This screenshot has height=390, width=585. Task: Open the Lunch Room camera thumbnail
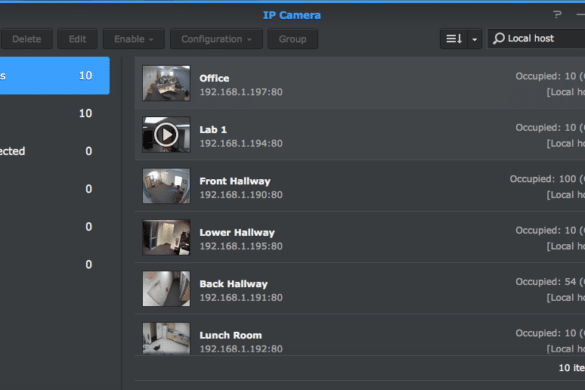tap(166, 338)
